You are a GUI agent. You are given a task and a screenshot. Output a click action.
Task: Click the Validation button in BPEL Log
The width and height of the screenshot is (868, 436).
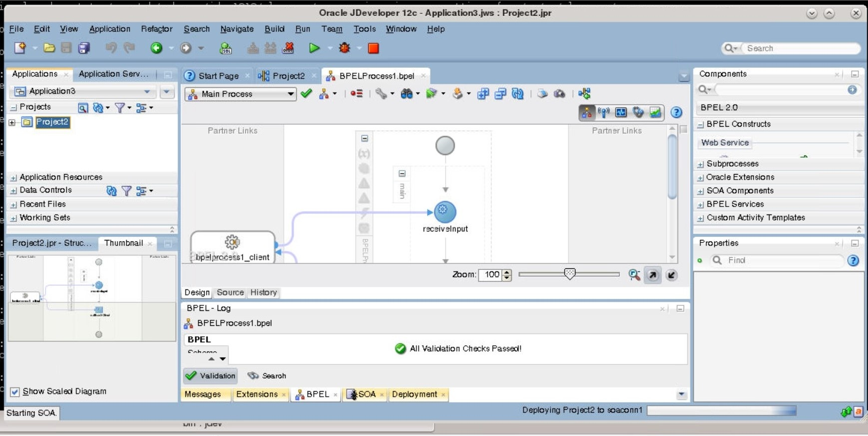[210, 376]
